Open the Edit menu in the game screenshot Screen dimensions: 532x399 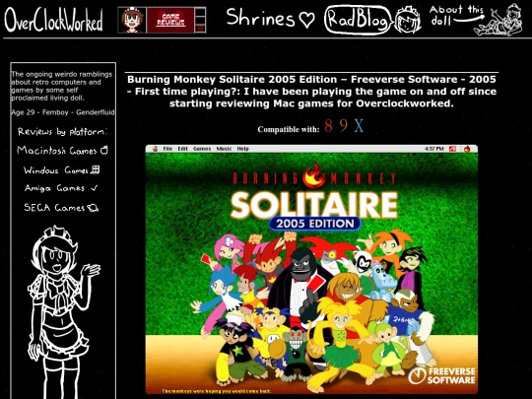point(183,149)
